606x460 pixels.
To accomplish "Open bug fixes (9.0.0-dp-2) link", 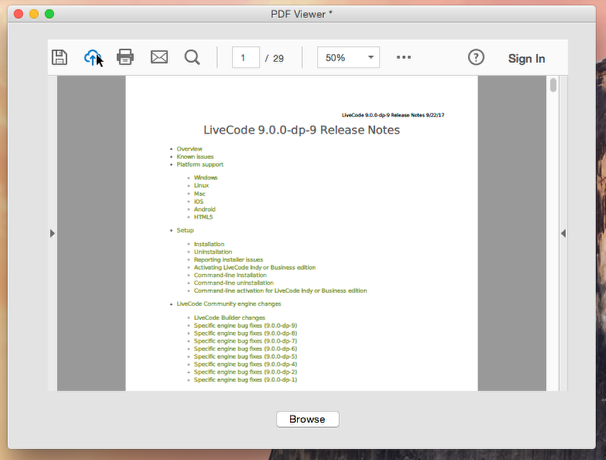I will point(245,372).
